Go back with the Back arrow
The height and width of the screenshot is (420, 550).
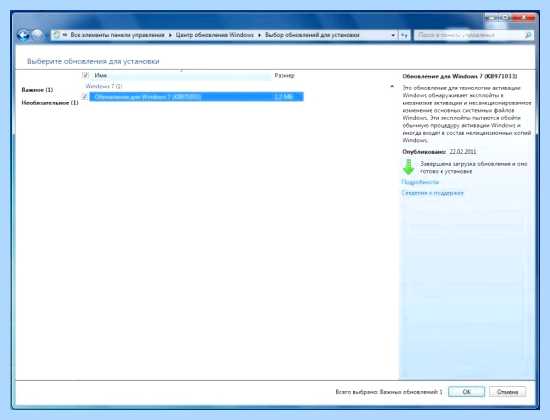[23, 35]
